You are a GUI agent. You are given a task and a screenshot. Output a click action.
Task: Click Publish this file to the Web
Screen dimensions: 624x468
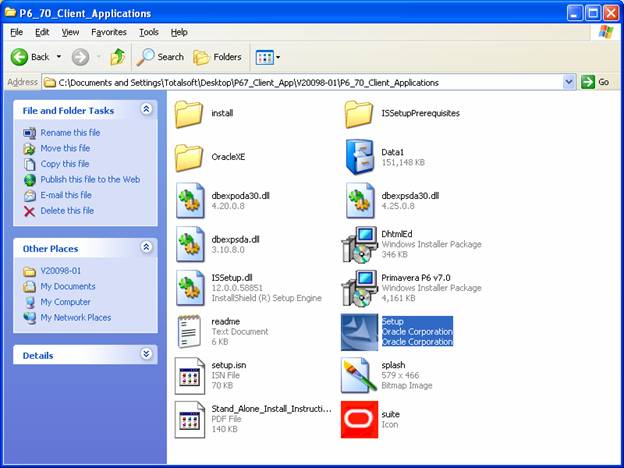coord(90,179)
